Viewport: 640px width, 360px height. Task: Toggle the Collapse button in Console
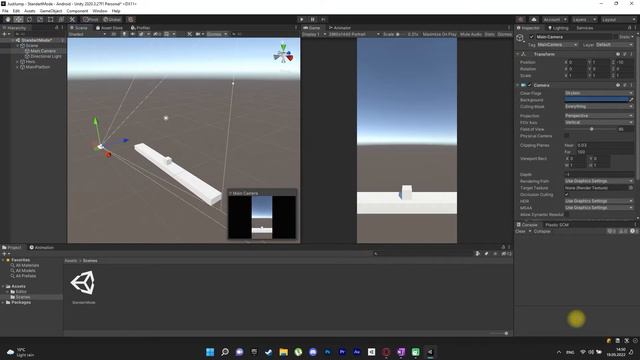542,231
